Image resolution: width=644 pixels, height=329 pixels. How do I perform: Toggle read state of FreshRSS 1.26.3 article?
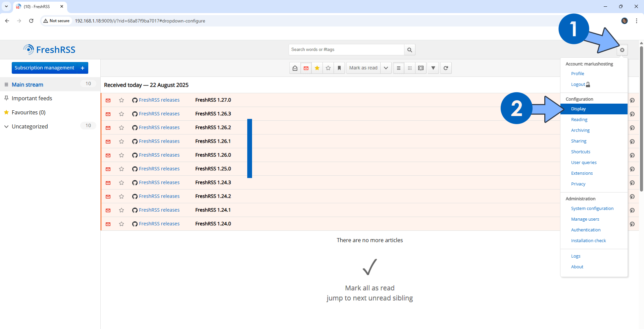108,114
